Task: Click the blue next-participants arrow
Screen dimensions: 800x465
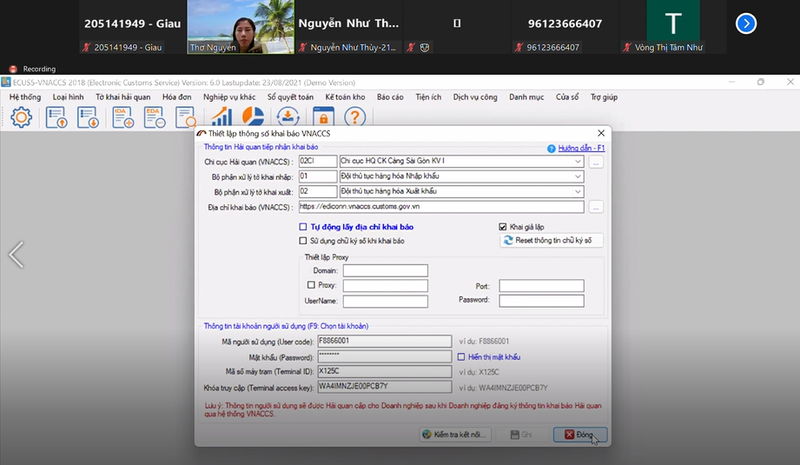Action: pos(746,23)
